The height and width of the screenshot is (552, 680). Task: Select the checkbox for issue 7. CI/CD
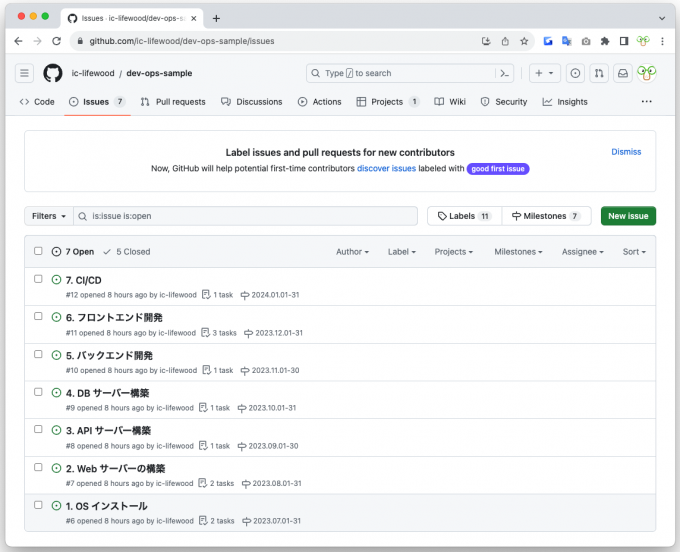[x=38, y=279]
